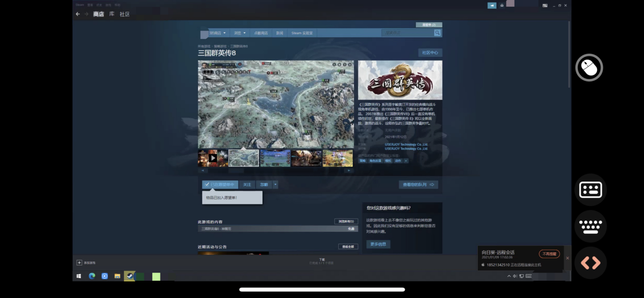The height and width of the screenshot is (298, 644).
Task: Select the third screenshot thumbnail in the strip
Action: click(275, 158)
